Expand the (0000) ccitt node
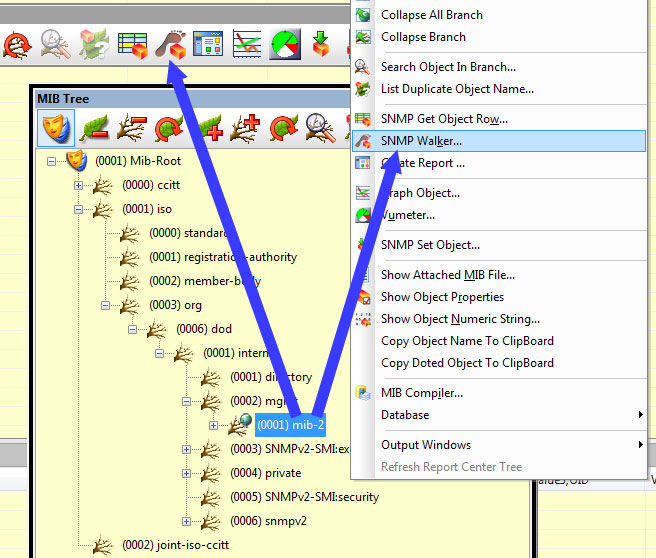This screenshot has width=656, height=558. click(78, 185)
